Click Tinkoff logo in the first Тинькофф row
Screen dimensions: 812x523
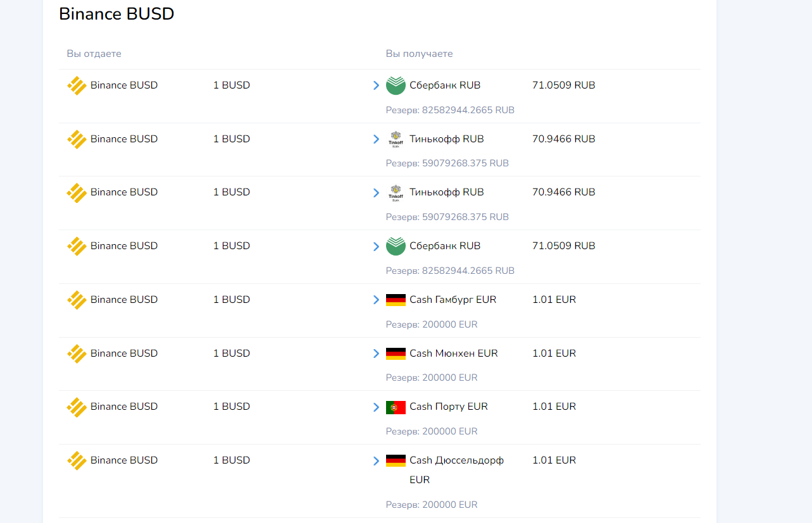click(x=396, y=139)
